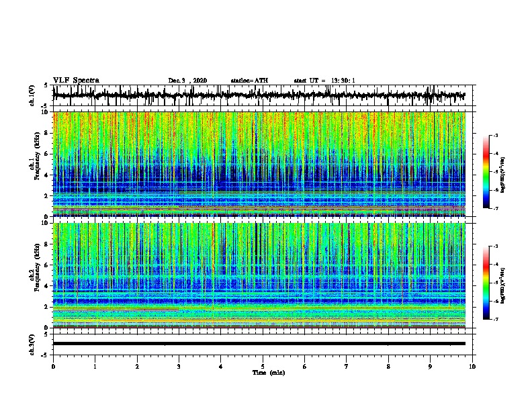Click the 'station= ATH' label
Screen dimensions: 532x411
click(249, 81)
